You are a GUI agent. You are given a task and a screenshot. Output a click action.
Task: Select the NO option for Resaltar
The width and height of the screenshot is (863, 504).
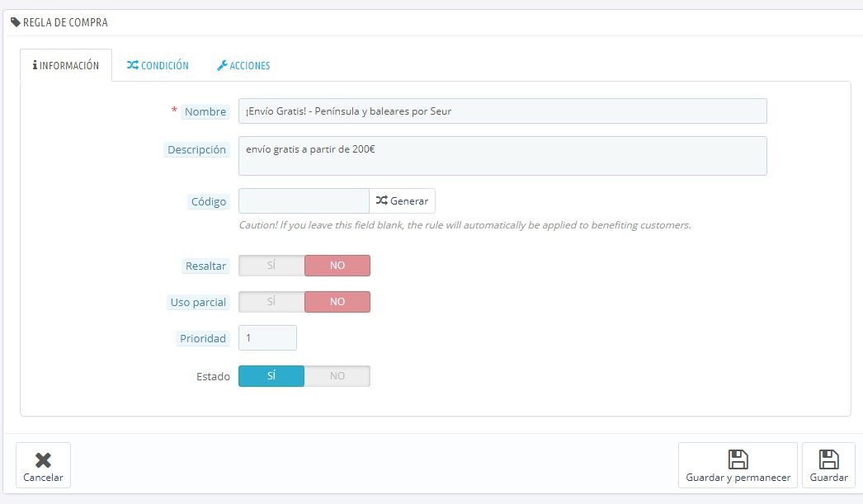click(337, 266)
